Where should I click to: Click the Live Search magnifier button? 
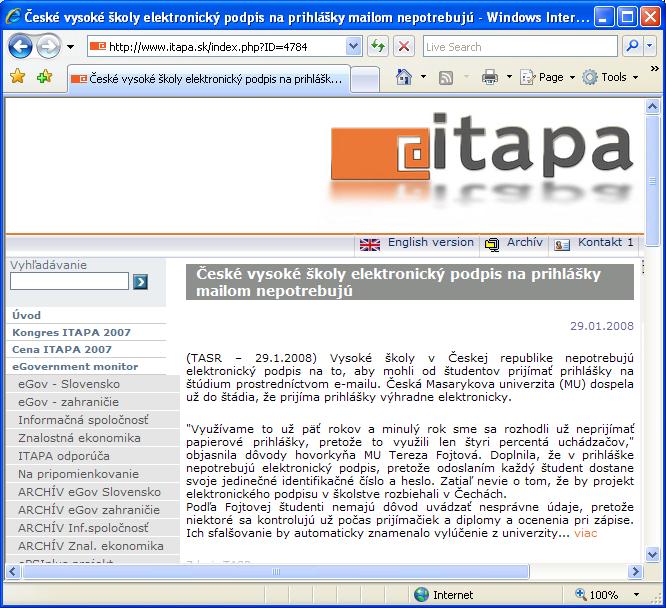pos(632,46)
